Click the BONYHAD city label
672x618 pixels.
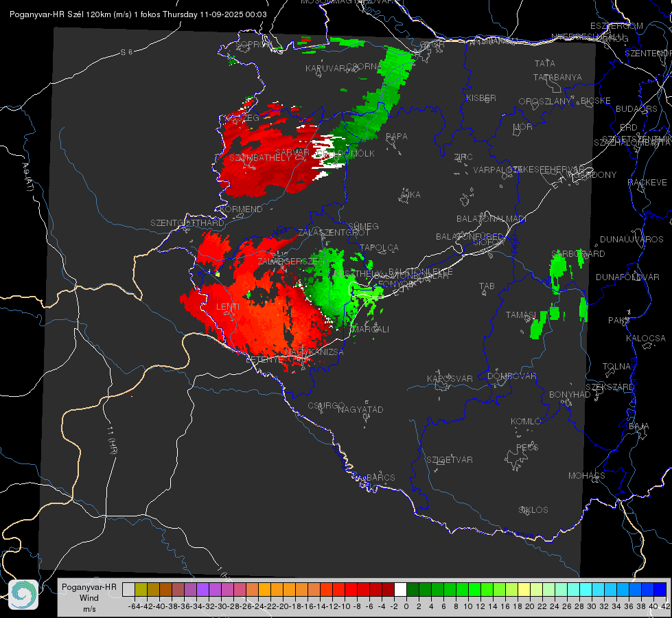[570, 395]
